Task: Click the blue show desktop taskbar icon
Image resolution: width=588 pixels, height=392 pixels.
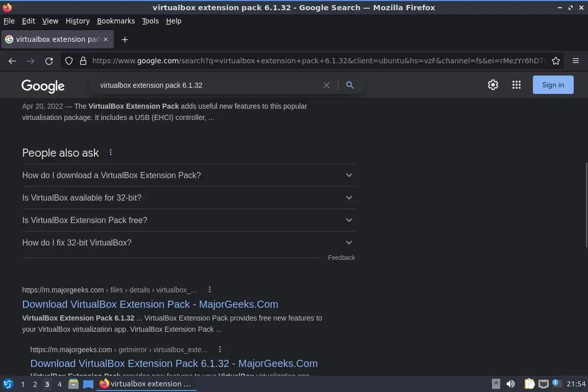Action: coord(88,384)
